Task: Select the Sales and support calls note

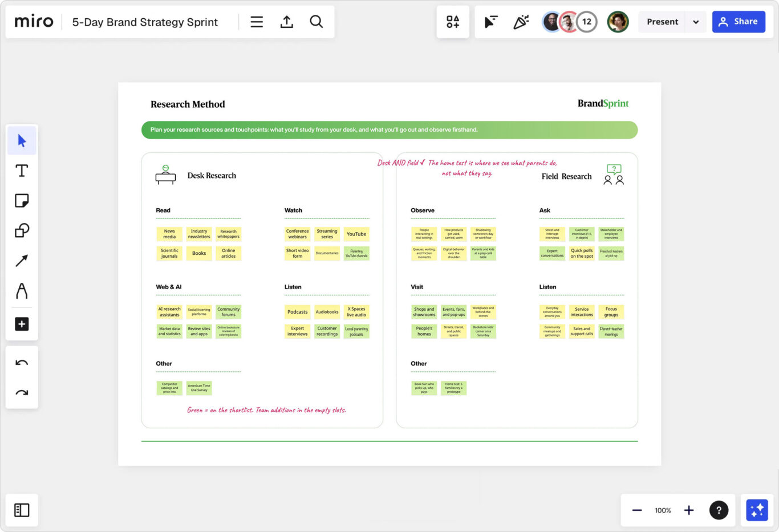Action: tap(582, 331)
